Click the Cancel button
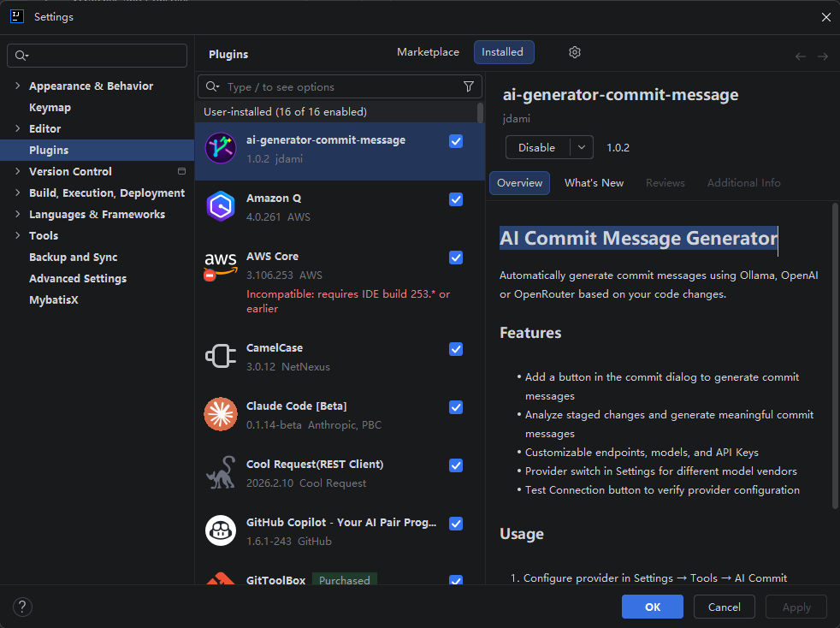 pos(724,607)
